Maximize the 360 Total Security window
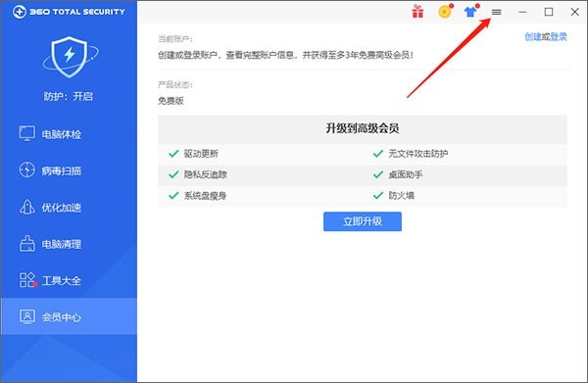The height and width of the screenshot is (383, 588). click(549, 12)
